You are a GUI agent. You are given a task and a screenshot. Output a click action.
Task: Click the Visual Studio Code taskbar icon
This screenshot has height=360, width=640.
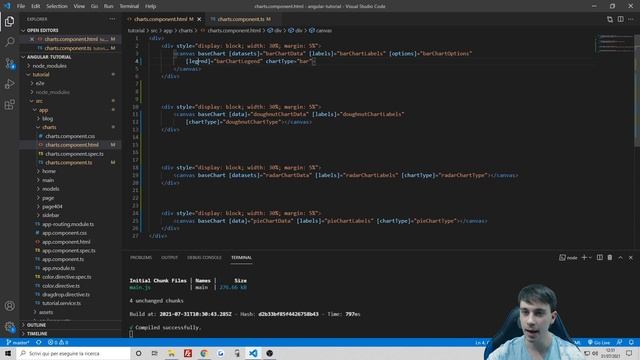[x=253, y=353]
